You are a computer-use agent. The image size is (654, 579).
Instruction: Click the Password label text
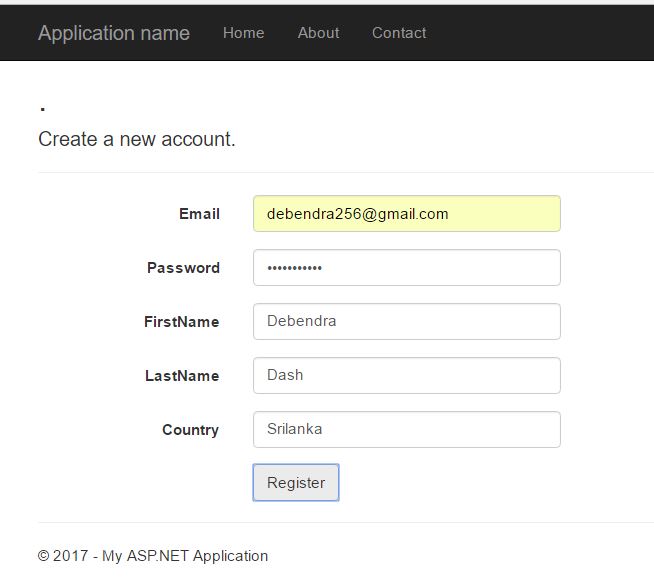(x=183, y=268)
